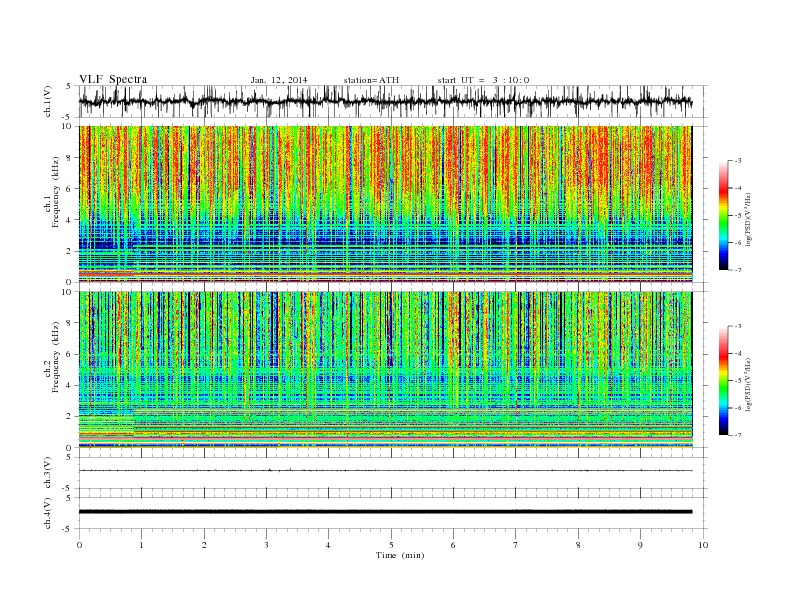792x612 pixels.
Task: Click the "VLF Spectra" plot title
Action: click(x=113, y=79)
